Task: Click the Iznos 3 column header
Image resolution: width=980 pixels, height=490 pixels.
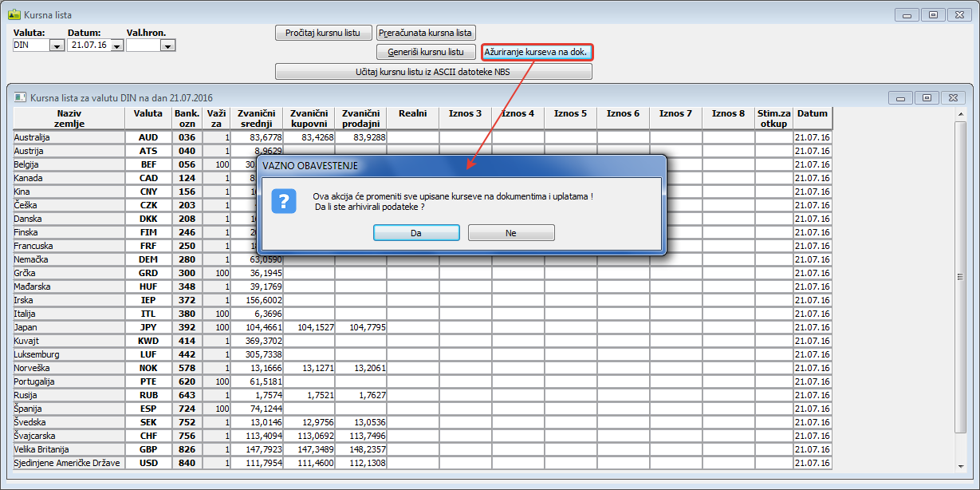Action: [466, 118]
